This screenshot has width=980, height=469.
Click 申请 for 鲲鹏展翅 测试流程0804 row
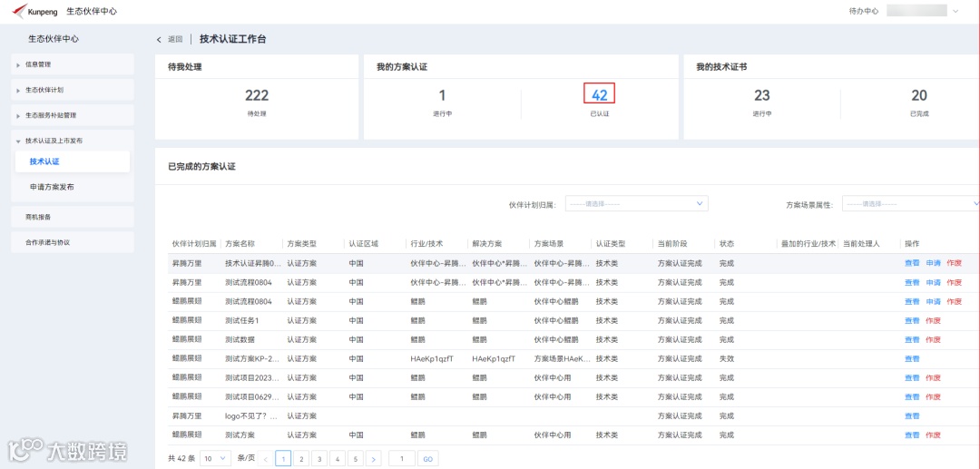pyautogui.click(x=933, y=302)
